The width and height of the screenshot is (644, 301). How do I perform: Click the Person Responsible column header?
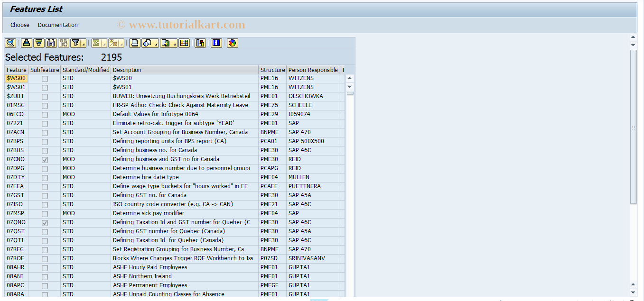(313, 70)
